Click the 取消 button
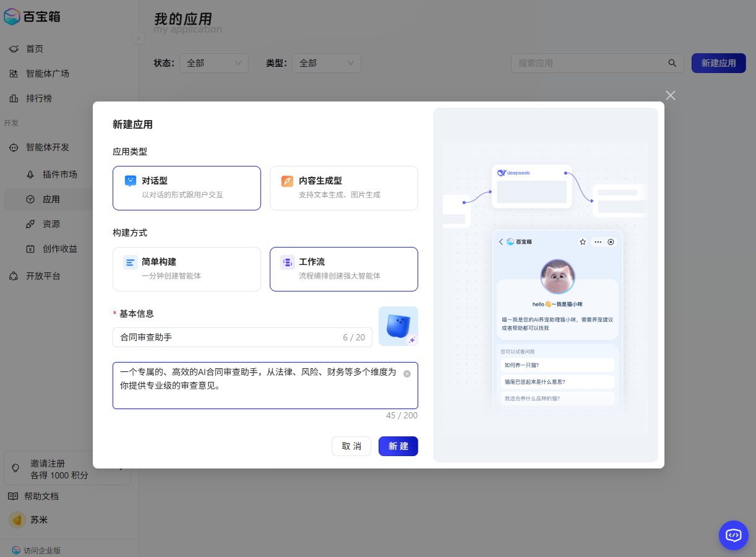This screenshot has width=756, height=557. pos(351,446)
